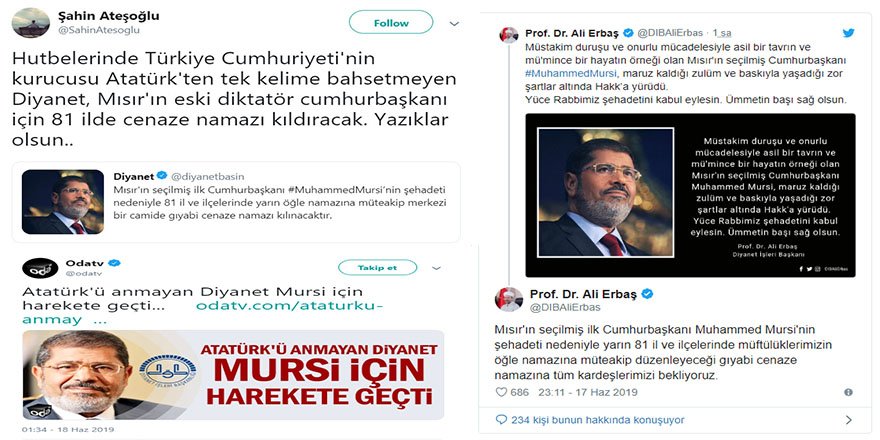Open the Mursi thumbnail in Diyanet quote

[x=63, y=201]
